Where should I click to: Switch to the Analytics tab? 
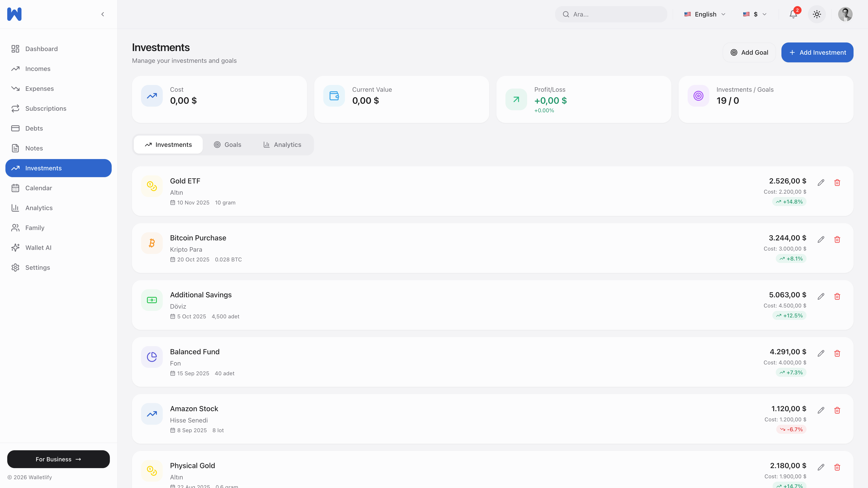282,145
